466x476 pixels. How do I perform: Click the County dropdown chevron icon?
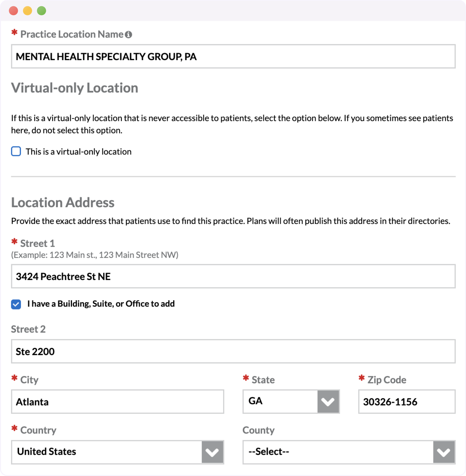[x=444, y=452]
